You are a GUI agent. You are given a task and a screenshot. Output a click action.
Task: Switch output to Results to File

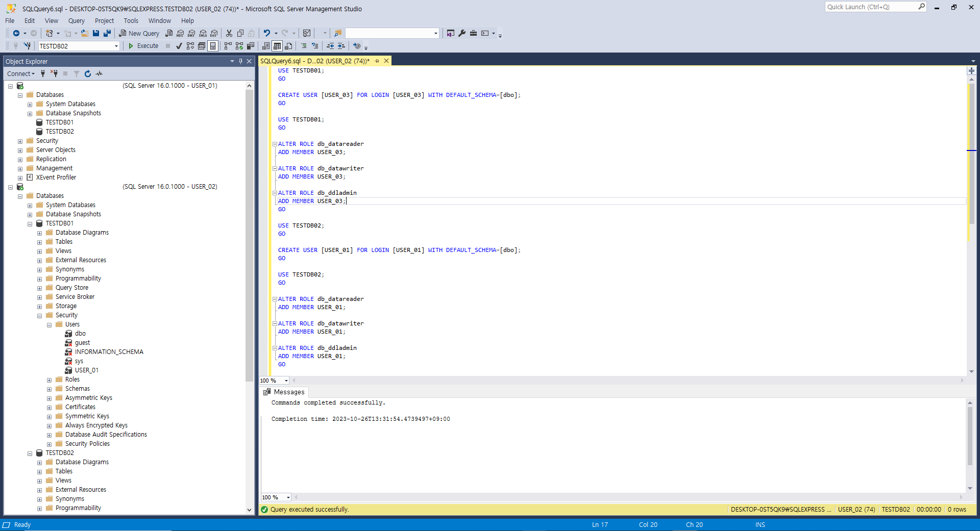click(x=288, y=46)
